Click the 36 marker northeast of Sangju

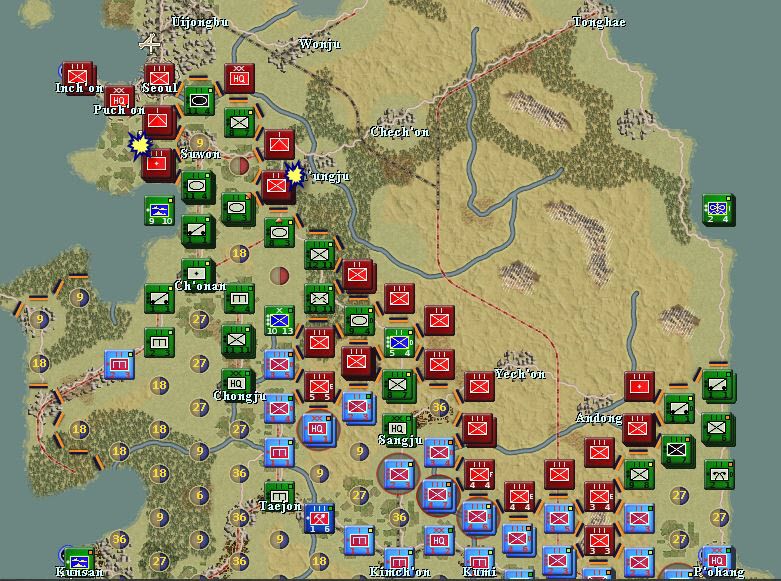(439, 407)
